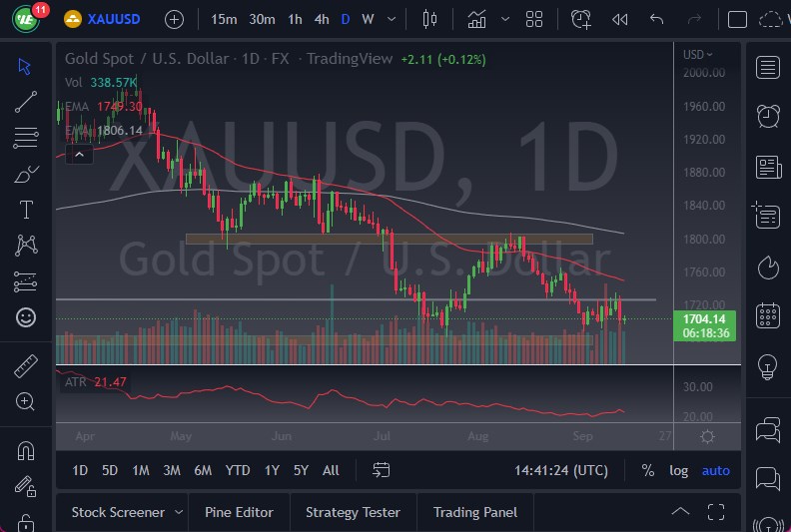Select the trend line drawing tool
The height and width of the screenshot is (532, 791).
click(26, 102)
